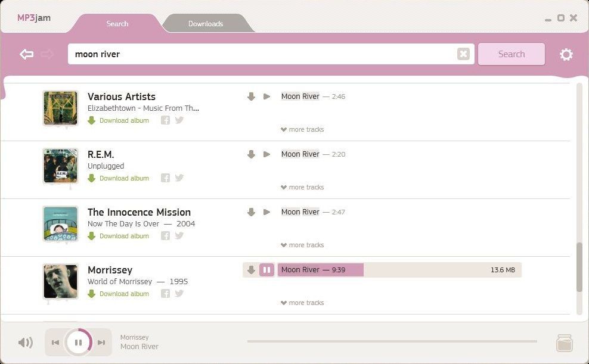The image size is (589, 364).
Task: Expand more tracks for R.E.M.
Action: [302, 187]
